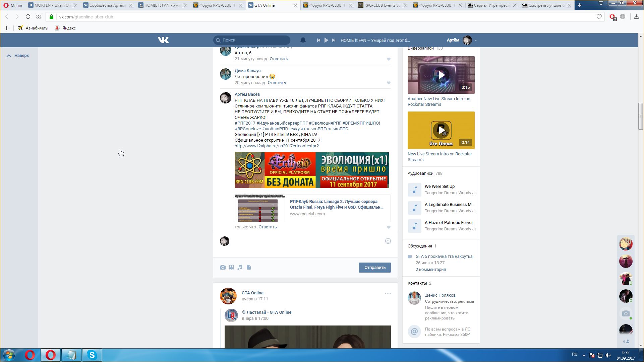Open Ласталай - GTA Online source link

pos(267,312)
